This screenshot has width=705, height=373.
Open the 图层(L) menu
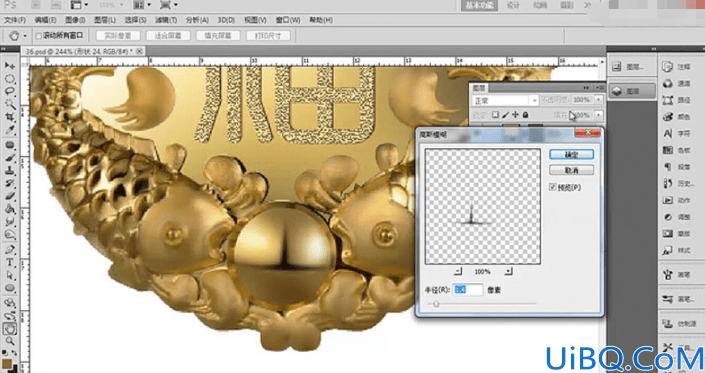(105, 20)
